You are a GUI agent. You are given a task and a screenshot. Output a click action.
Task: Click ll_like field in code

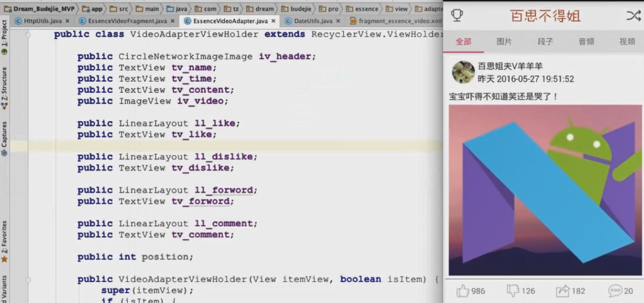point(215,123)
